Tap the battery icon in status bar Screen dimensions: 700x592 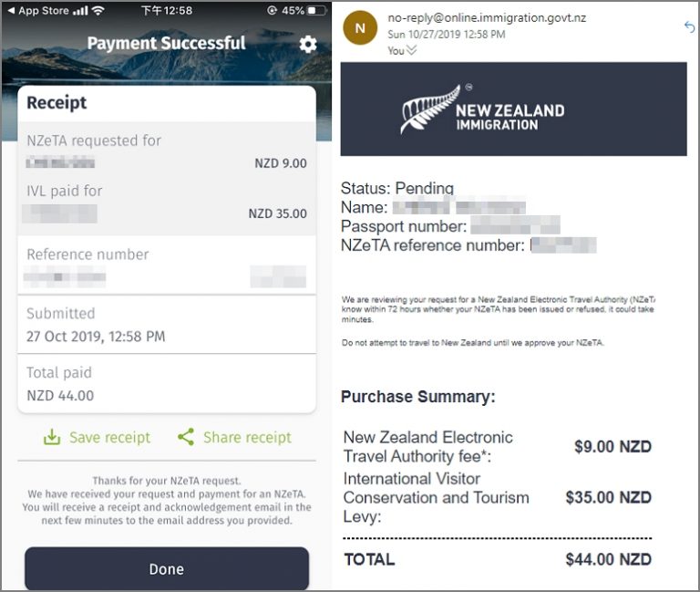315,10
